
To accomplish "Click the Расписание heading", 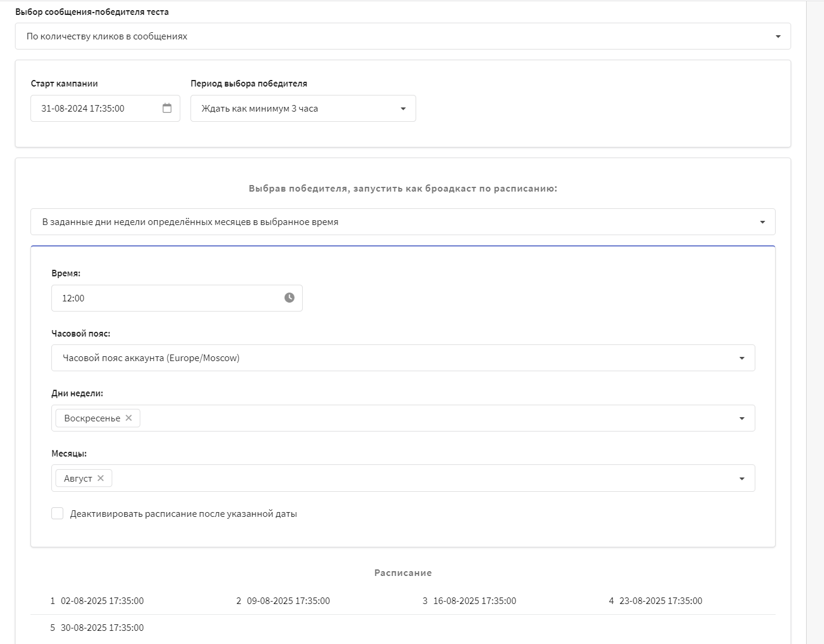I will (403, 573).
